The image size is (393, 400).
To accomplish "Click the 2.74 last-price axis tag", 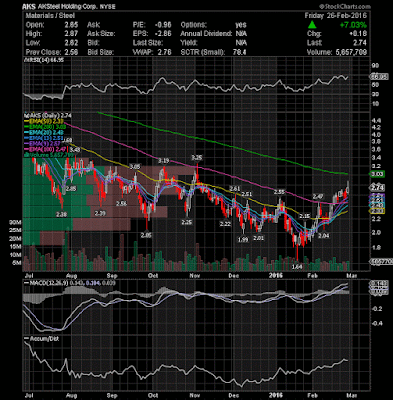I will point(378,187).
